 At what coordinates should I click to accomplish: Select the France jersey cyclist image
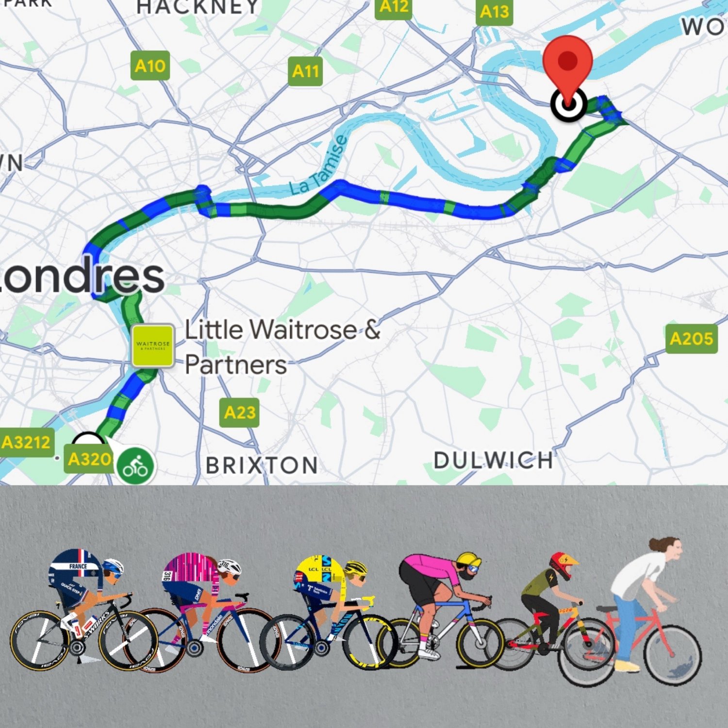pyautogui.click(x=83, y=609)
